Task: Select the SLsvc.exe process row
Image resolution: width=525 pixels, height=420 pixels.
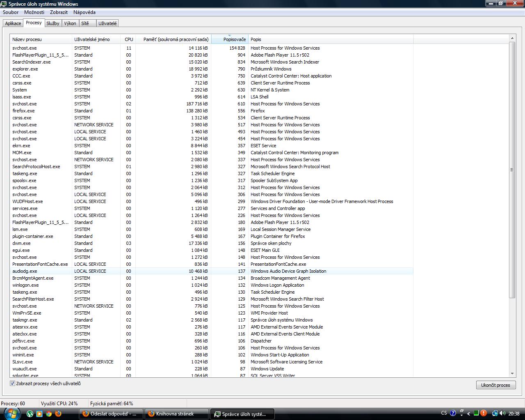Action: [x=211, y=362]
